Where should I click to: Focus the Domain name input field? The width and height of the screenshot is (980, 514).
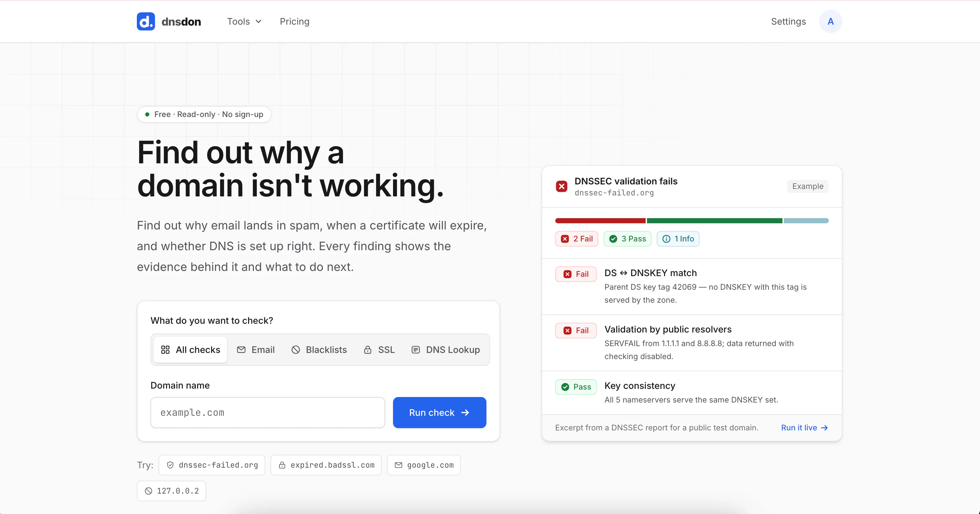tap(268, 413)
